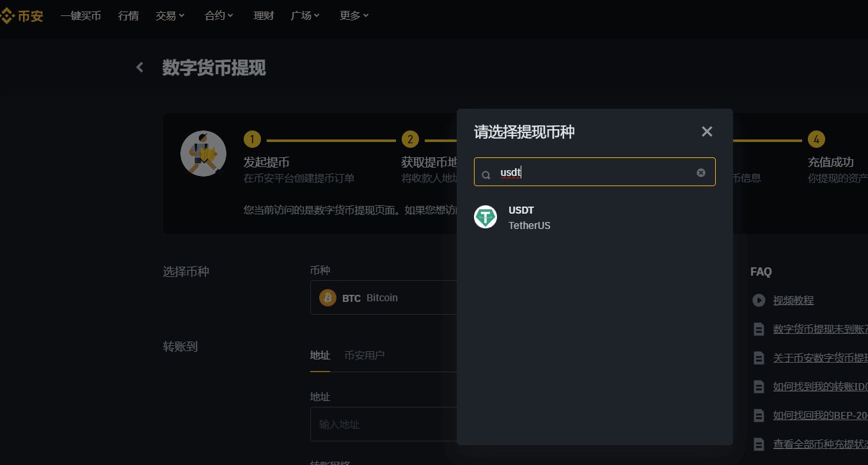Viewport: 868px width, 465px height.
Task: Open the 视频教程 link
Action: pyautogui.click(x=793, y=300)
